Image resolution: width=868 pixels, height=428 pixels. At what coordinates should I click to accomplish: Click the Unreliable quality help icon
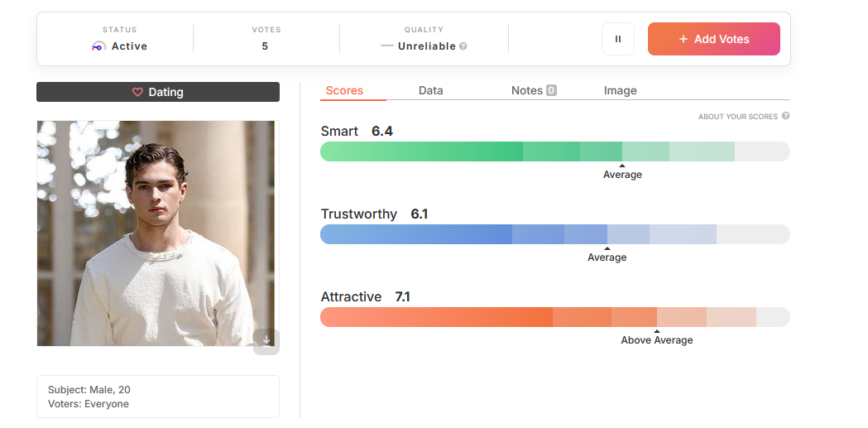[463, 46]
